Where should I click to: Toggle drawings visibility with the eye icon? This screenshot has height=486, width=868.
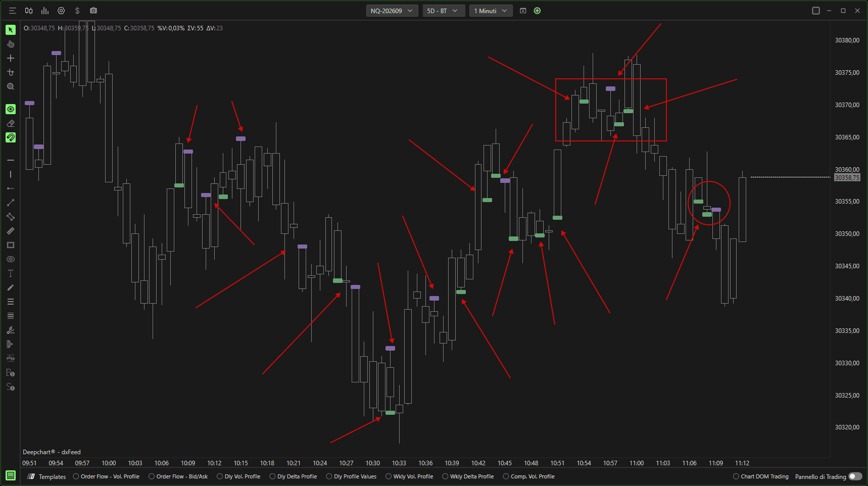[11, 109]
